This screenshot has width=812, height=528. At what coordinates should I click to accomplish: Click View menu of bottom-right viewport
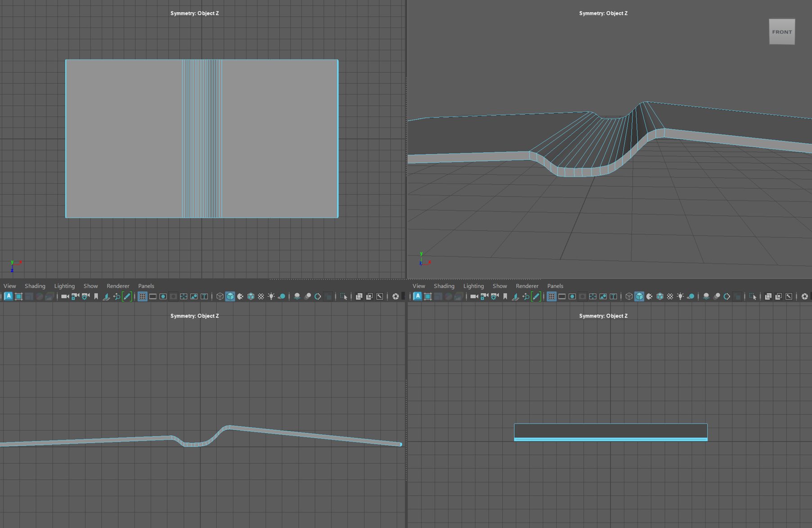[x=419, y=286]
